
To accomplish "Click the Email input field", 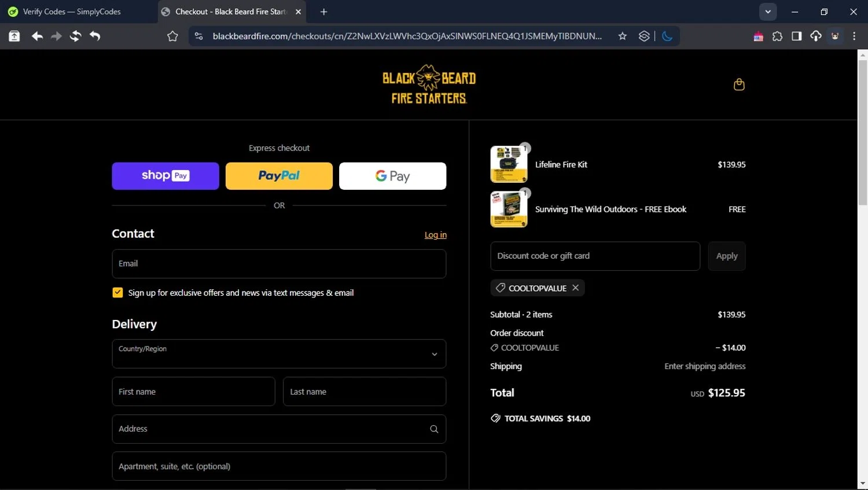I will 279,264.
